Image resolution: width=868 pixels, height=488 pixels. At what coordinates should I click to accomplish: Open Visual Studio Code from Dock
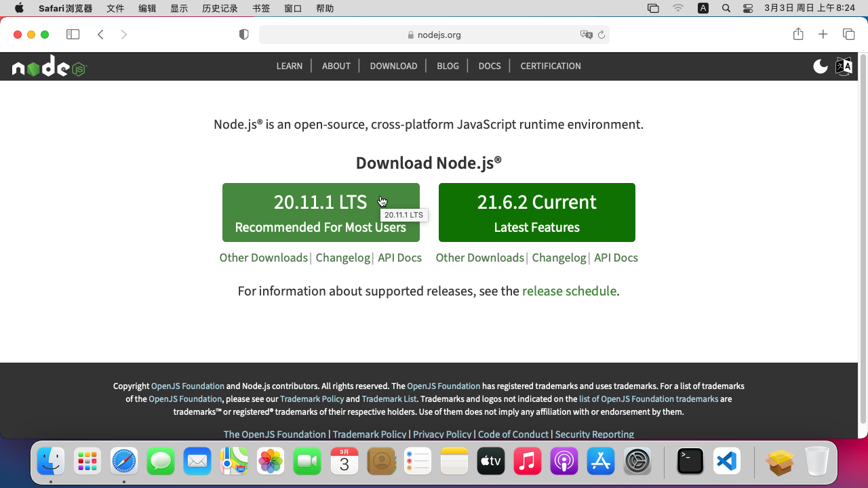[726, 462]
